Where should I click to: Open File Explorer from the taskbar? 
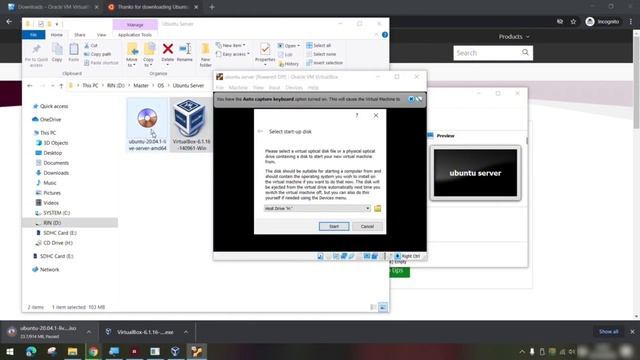pos(73,351)
